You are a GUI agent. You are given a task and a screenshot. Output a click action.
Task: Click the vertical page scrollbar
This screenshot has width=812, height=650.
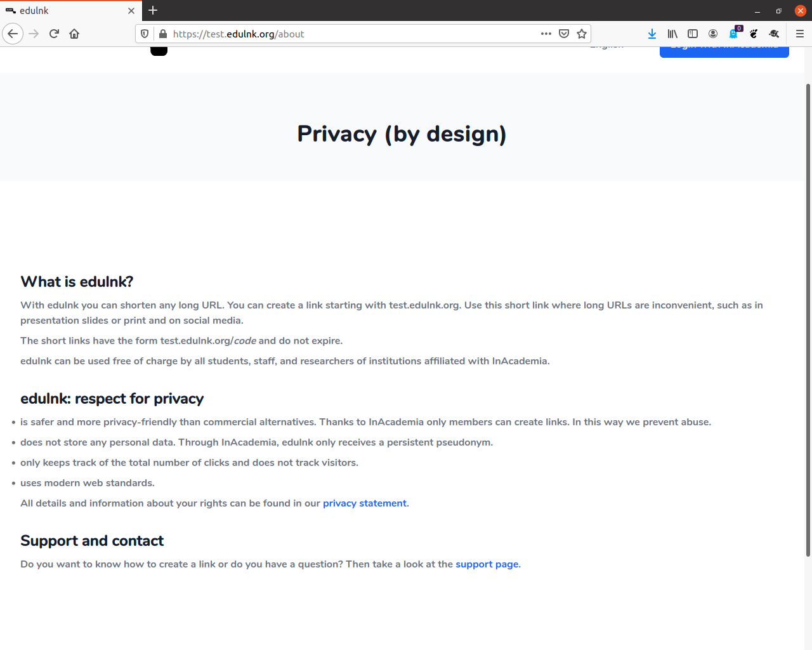pyautogui.click(x=808, y=320)
